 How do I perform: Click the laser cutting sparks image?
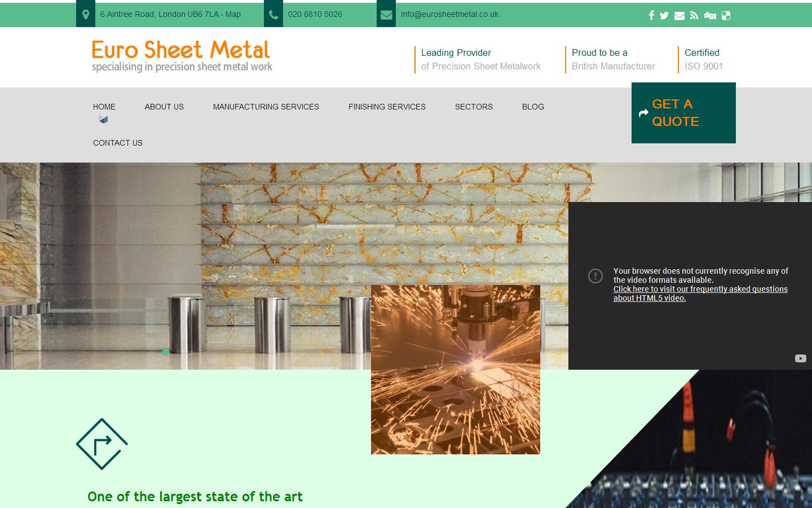point(456,370)
